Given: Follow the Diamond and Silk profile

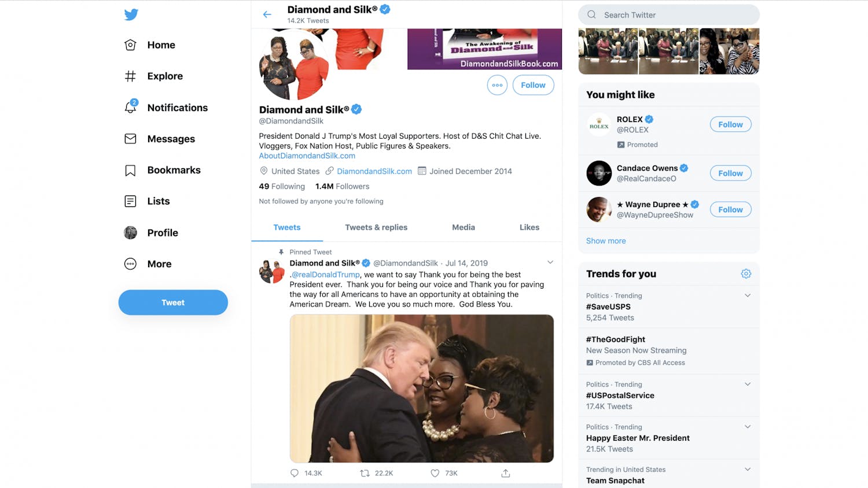Looking at the screenshot, I should pos(533,85).
